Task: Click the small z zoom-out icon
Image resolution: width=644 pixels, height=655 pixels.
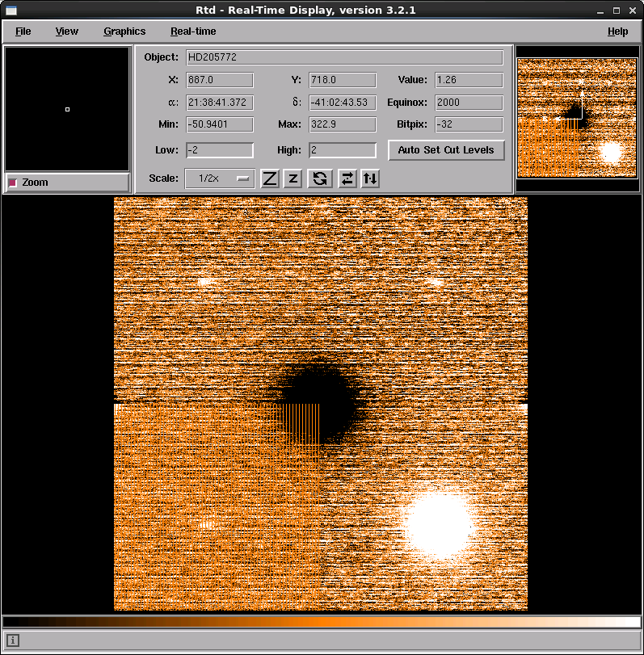Action: tap(293, 178)
